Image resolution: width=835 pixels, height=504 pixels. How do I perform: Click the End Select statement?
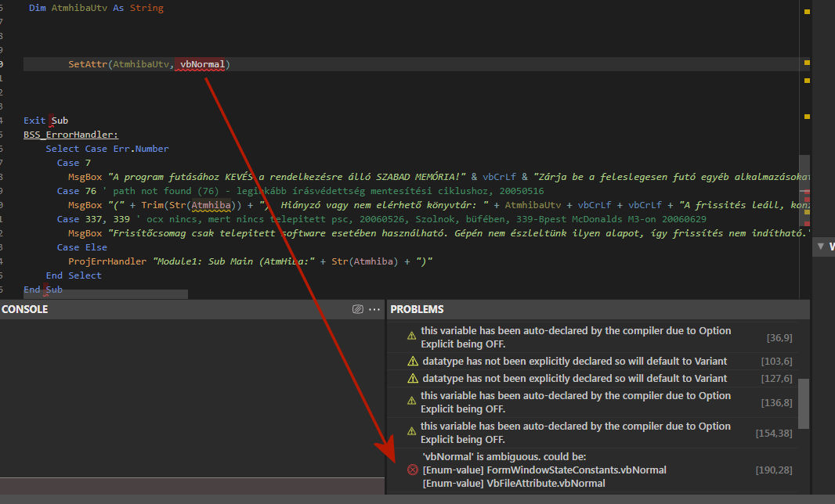click(x=74, y=275)
